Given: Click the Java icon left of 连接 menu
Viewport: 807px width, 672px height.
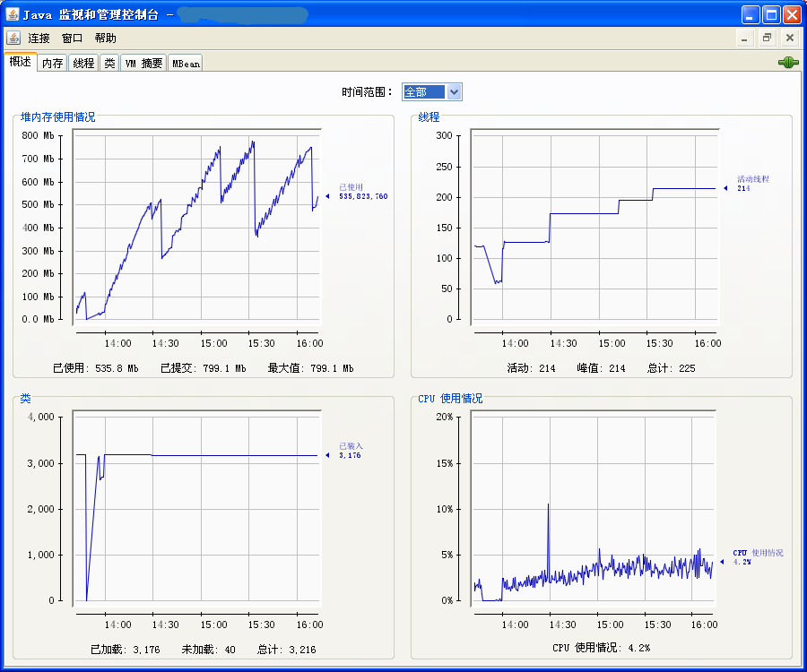Looking at the screenshot, I should point(13,38).
